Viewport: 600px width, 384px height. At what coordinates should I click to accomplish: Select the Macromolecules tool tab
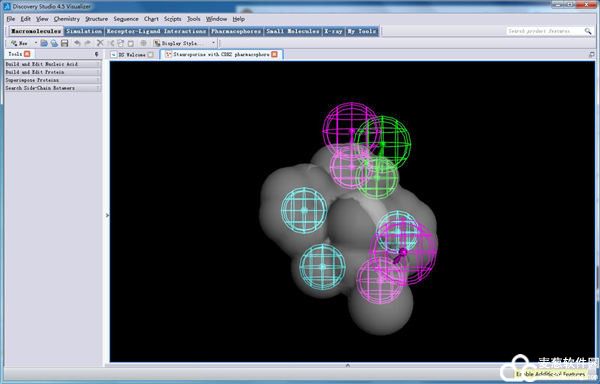click(x=36, y=31)
